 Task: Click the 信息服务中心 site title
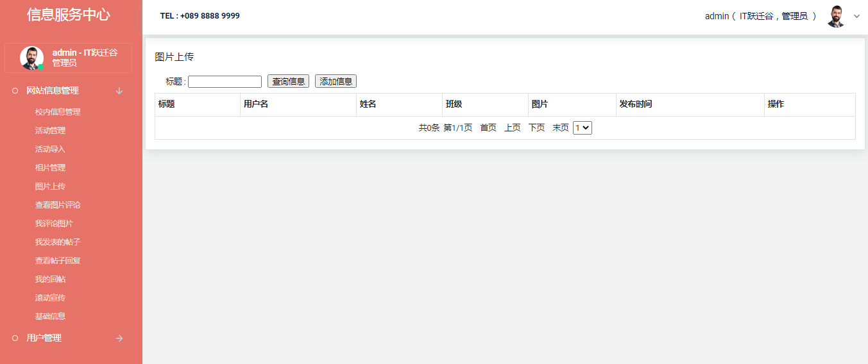point(69,15)
